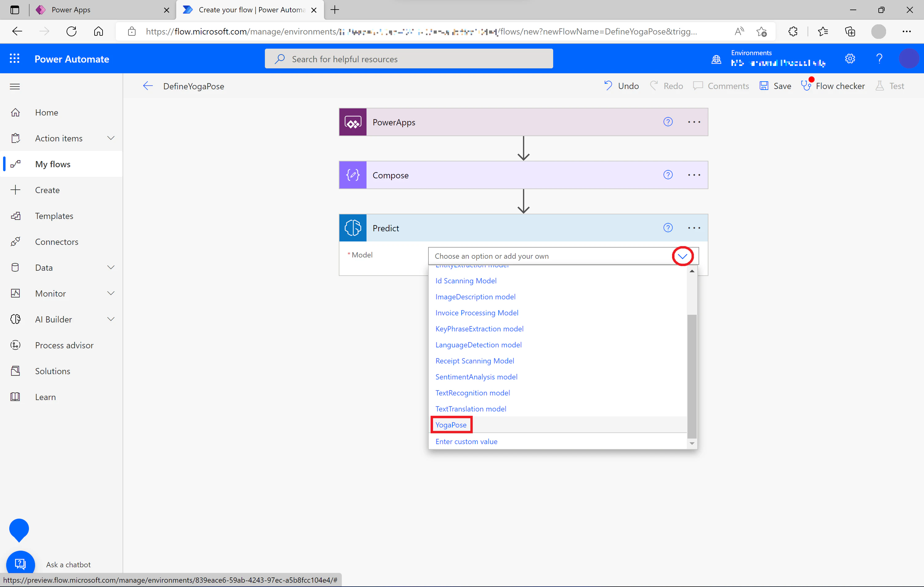Select Enter custom value option
The height and width of the screenshot is (587, 924).
pyautogui.click(x=466, y=442)
